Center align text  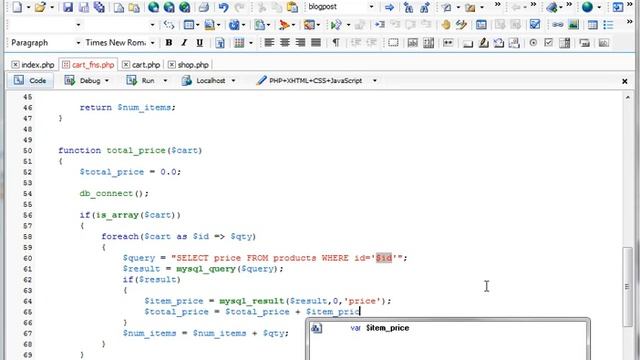(x=284, y=42)
